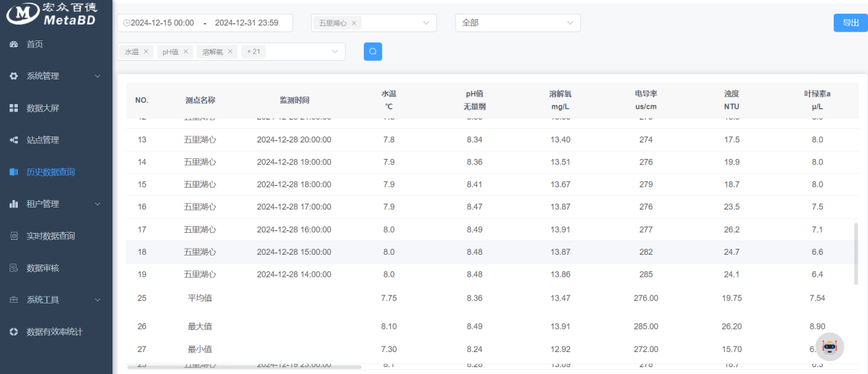Click the start date field 2024-12-15 00:00
The image size is (868, 374).
(x=162, y=23)
